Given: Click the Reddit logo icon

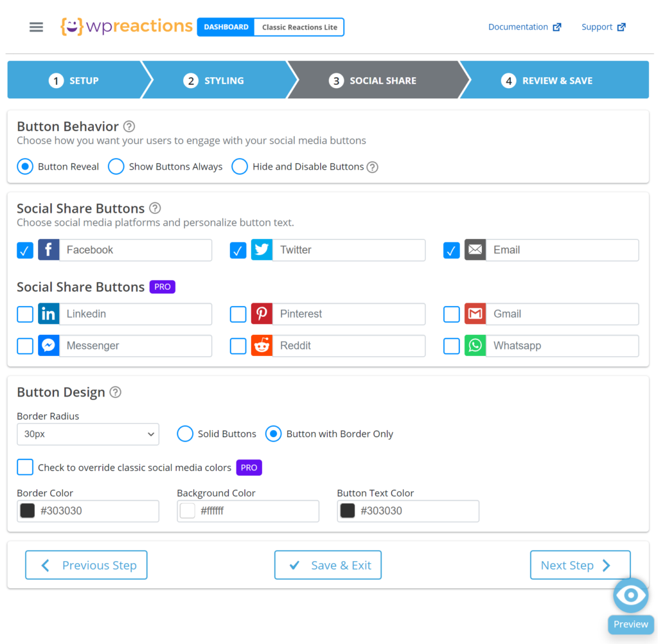Looking at the screenshot, I should [262, 346].
